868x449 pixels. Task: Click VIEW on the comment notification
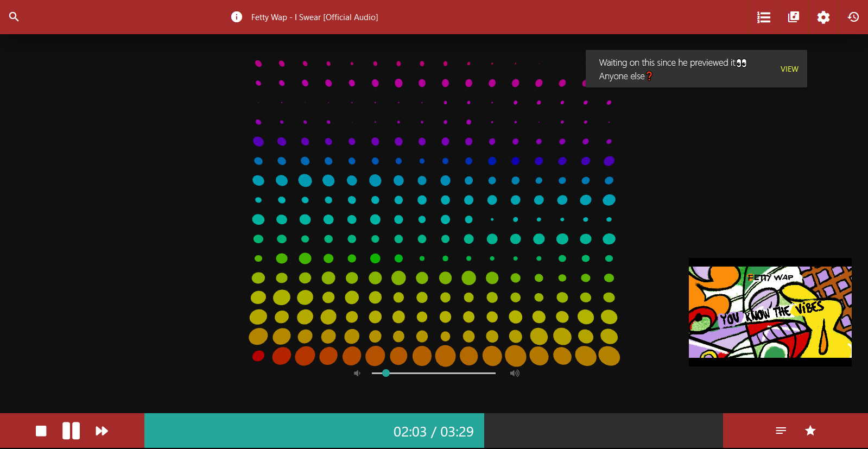(789, 69)
